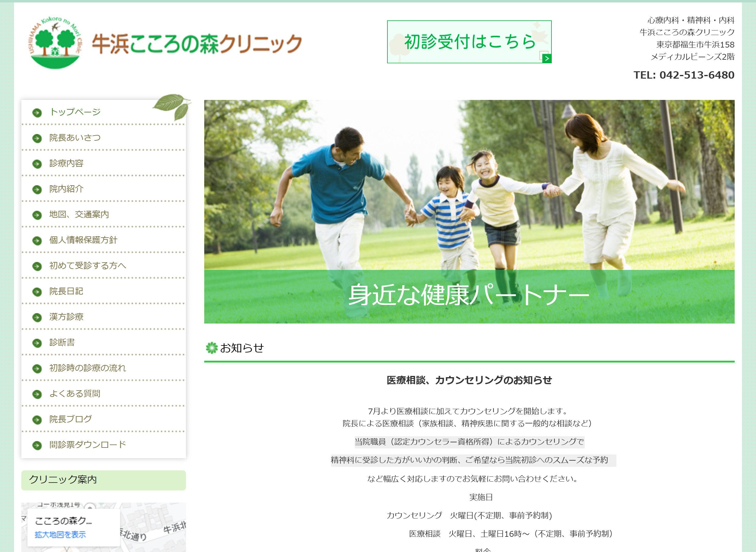Click arrow icon beside 院長日記
The image size is (756, 552).
(37, 292)
